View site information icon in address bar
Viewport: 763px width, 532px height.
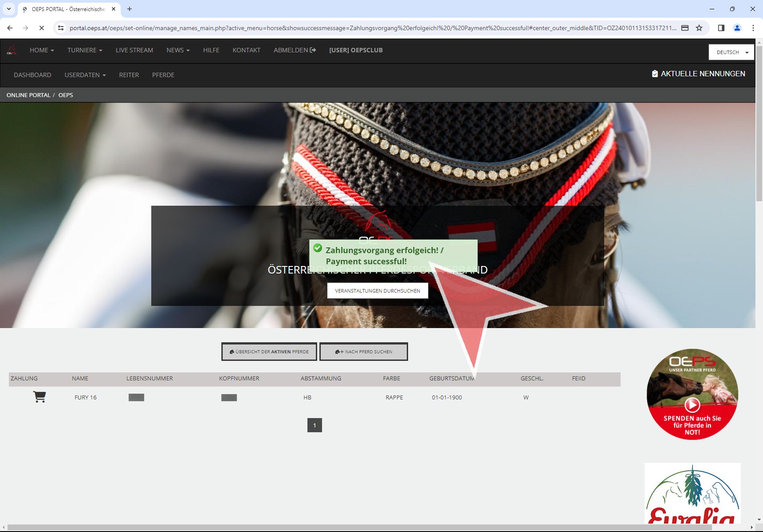(61, 28)
